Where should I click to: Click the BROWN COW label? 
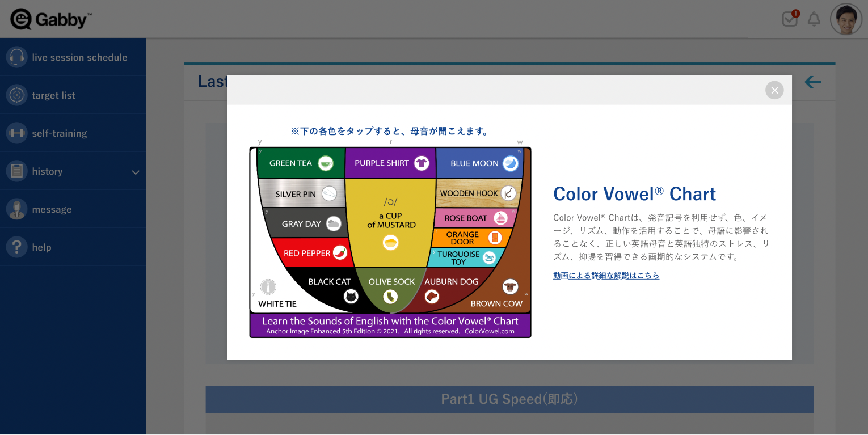[496, 303]
